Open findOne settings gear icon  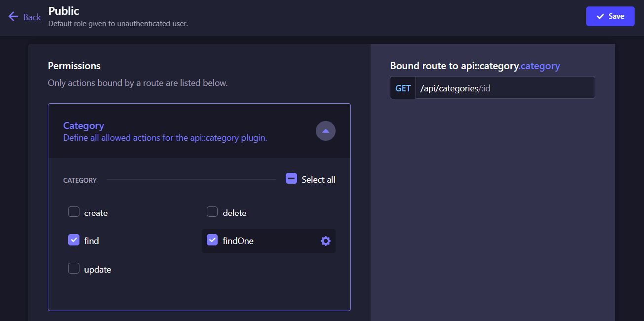[x=325, y=241]
